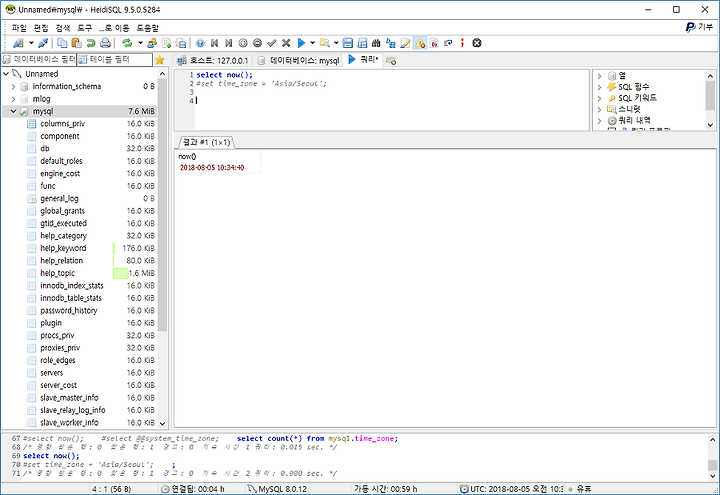Select the 결과 #1 (1×1) result tab
Image resolution: width=720 pixels, height=495 pixels.
point(206,142)
